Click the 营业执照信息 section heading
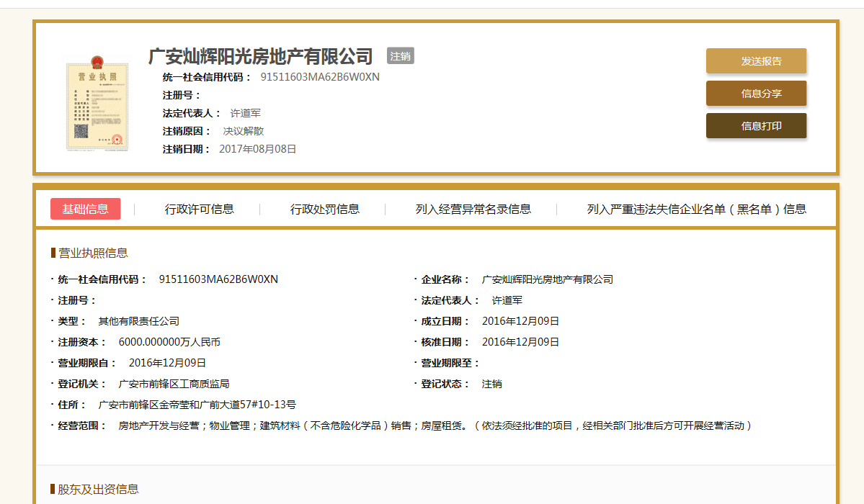Viewport: 864px width, 504px height. pyautogui.click(x=93, y=253)
